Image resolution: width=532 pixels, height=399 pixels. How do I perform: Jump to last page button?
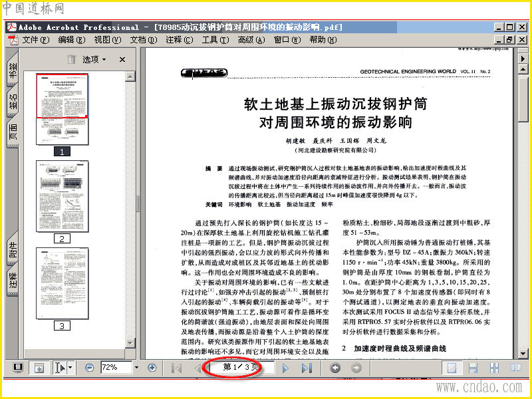click(307, 368)
